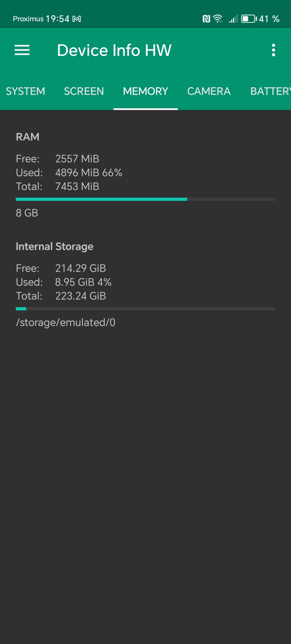Tap the RAM section heading
Screen dimensions: 291x644
coord(28,137)
